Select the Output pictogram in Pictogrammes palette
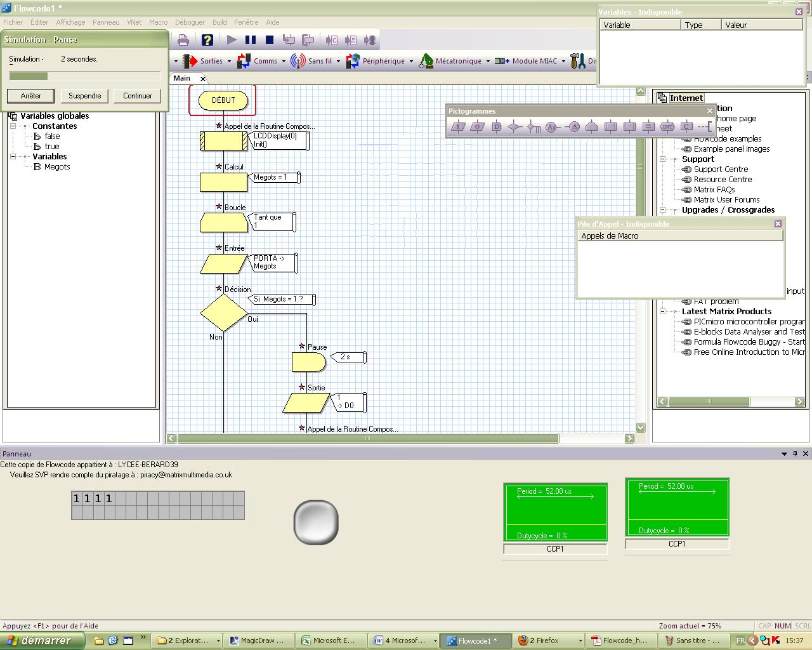The width and height of the screenshot is (812, 650). (x=477, y=126)
